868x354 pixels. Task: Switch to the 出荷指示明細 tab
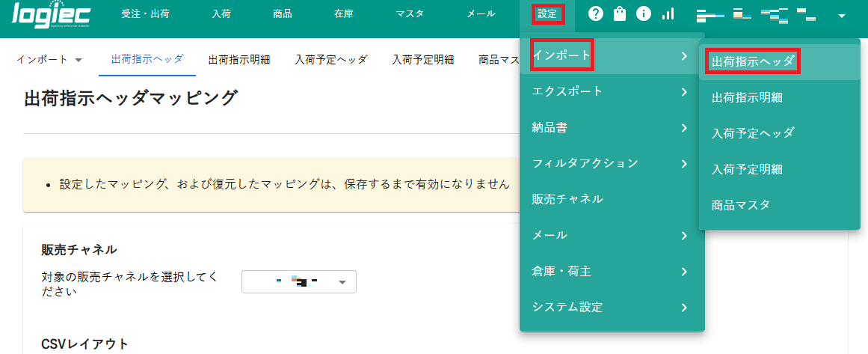pos(239,60)
